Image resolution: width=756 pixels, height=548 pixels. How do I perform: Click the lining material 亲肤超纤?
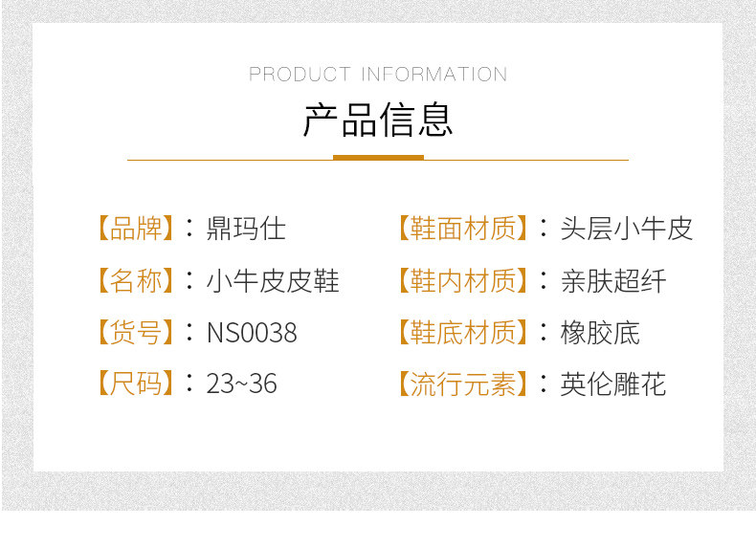click(x=612, y=281)
